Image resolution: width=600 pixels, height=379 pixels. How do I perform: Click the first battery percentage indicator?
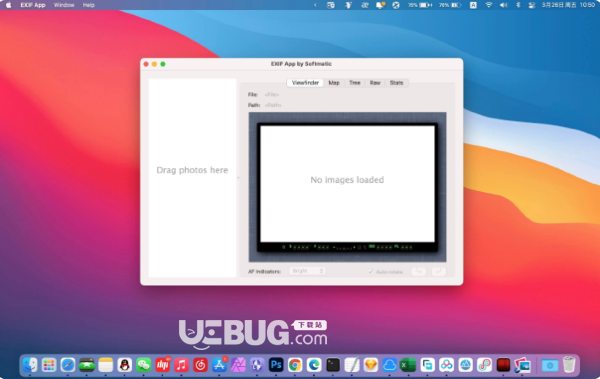click(420, 5)
